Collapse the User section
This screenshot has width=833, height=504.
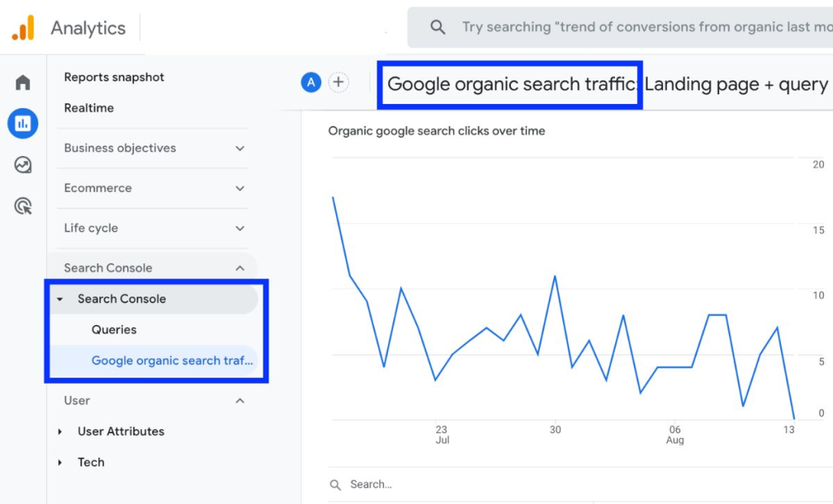point(239,400)
